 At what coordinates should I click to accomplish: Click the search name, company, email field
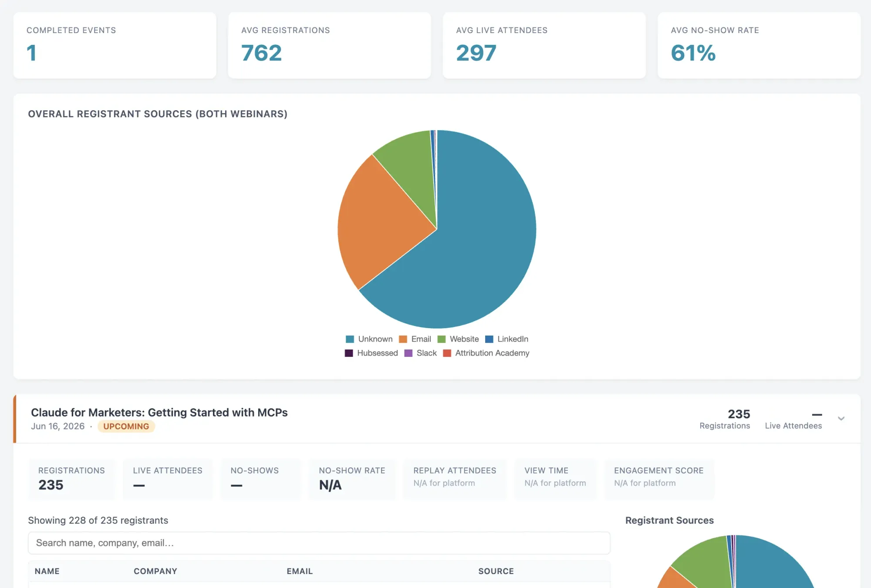(x=319, y=543)
